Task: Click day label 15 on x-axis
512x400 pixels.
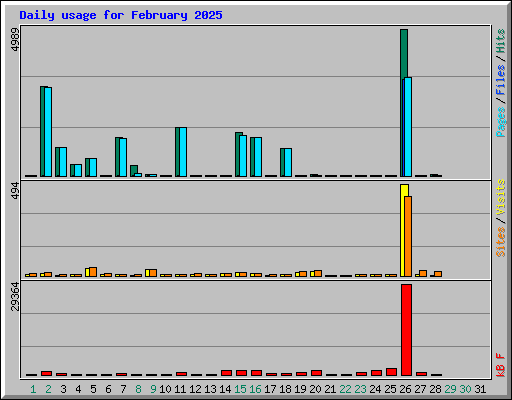Action: pos(240,389)
